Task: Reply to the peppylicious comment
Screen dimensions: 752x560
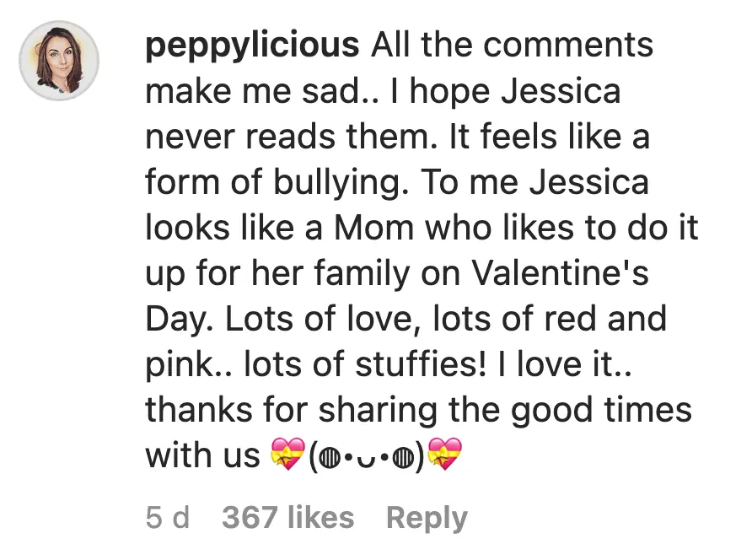Action: click(426, 517)
